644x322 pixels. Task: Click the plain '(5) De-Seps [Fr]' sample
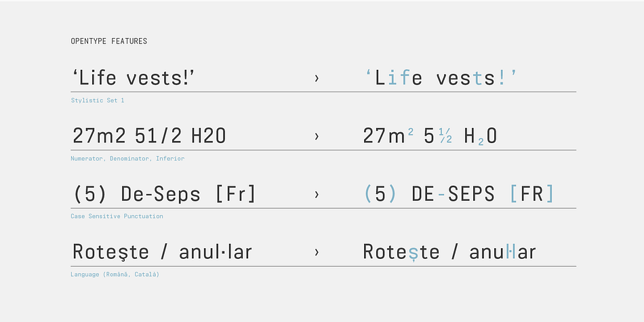tap(164, 194)
